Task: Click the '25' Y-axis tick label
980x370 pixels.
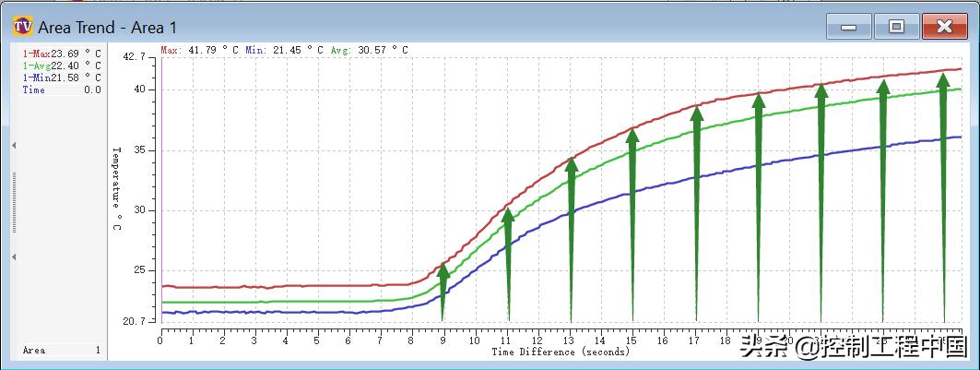Action: [139, 270]
